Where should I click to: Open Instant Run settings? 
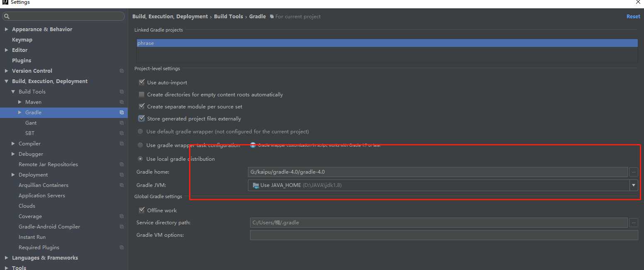pos(32,237)
